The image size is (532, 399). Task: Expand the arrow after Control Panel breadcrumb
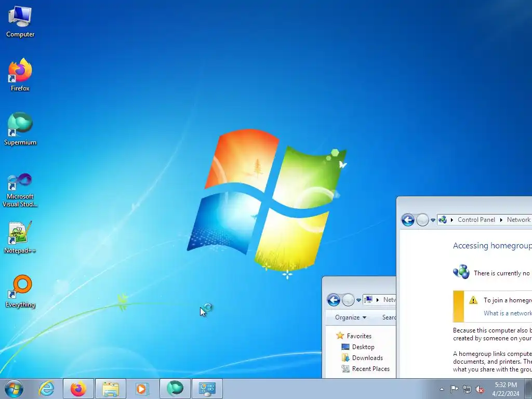(501, 220)
